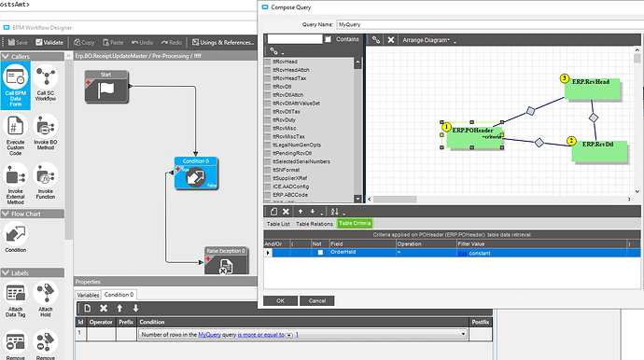Toggle the Contains filter checkbox
Image resolution: width=644 pixels, height=360 pixels.
pyautogui.click(x=328, y=39)
